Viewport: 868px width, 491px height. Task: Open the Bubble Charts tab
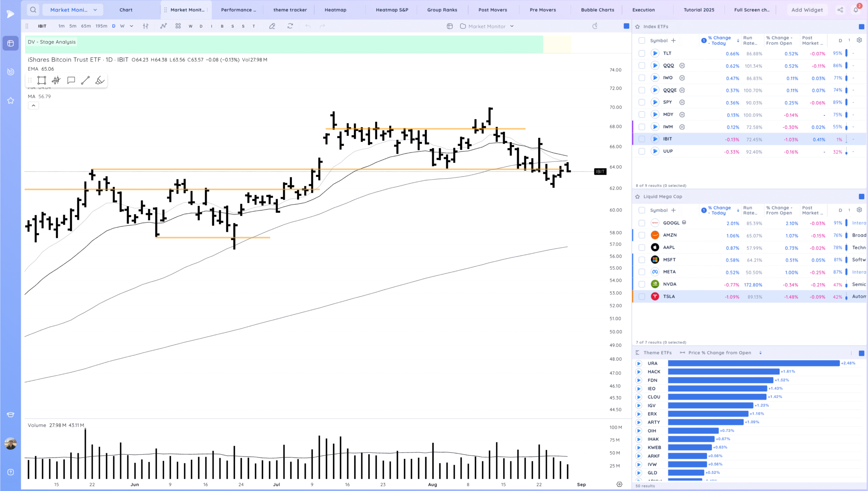(x=597, y=10)
